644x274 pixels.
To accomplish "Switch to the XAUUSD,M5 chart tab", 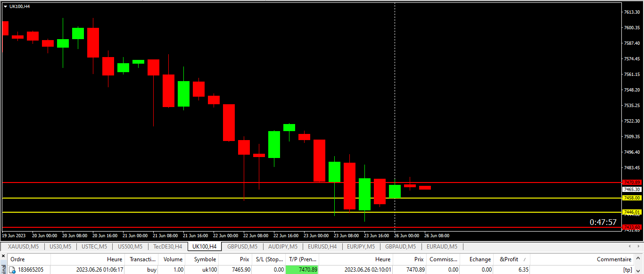I will 23,247.
